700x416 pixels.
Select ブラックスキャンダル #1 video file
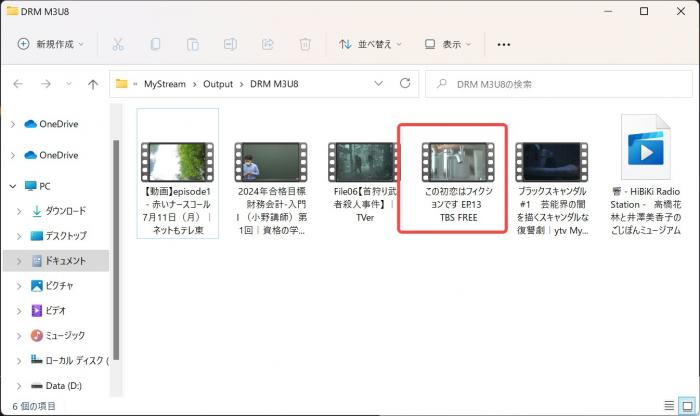click(x=553, y=187)
